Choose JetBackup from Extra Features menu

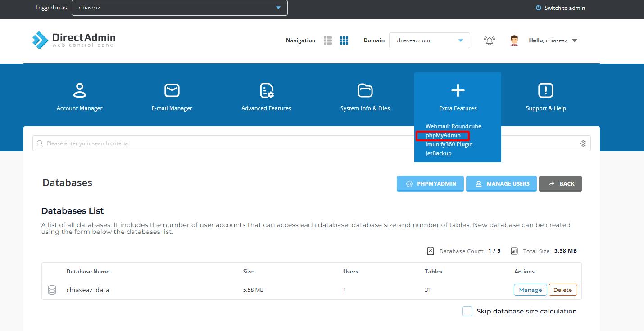click(438, 153)
